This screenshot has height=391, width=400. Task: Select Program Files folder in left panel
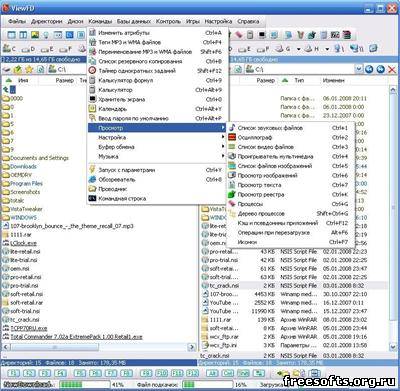point(26,183)
